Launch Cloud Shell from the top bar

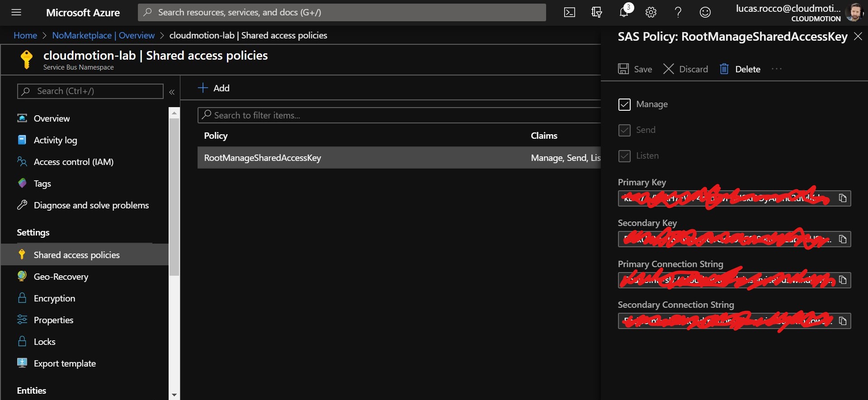tap(570, 12)
